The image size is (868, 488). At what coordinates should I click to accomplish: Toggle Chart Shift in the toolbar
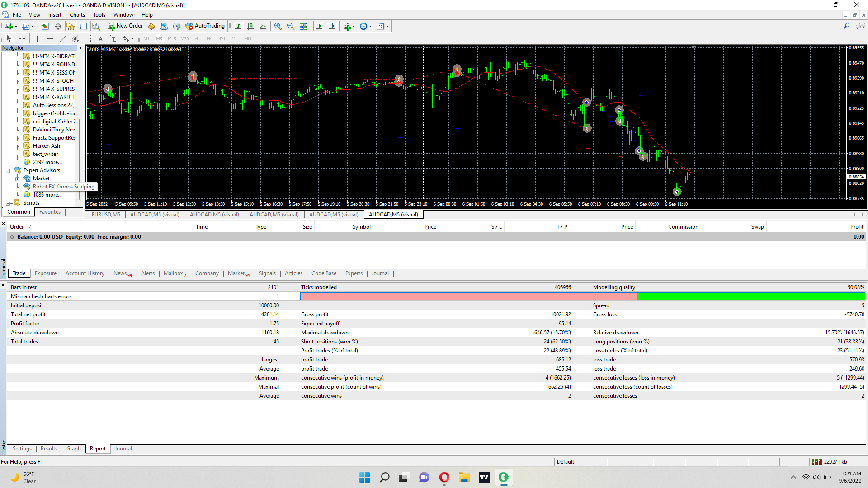[x=332, y=26]
